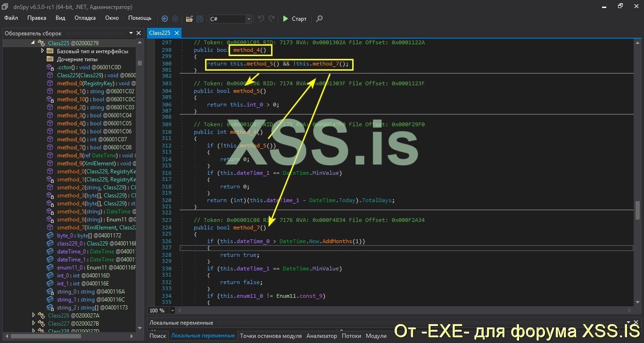Click Enum11.const_9 reference on line 334
Viewport: 644px width, 343px height.
(x=301, y=296)
